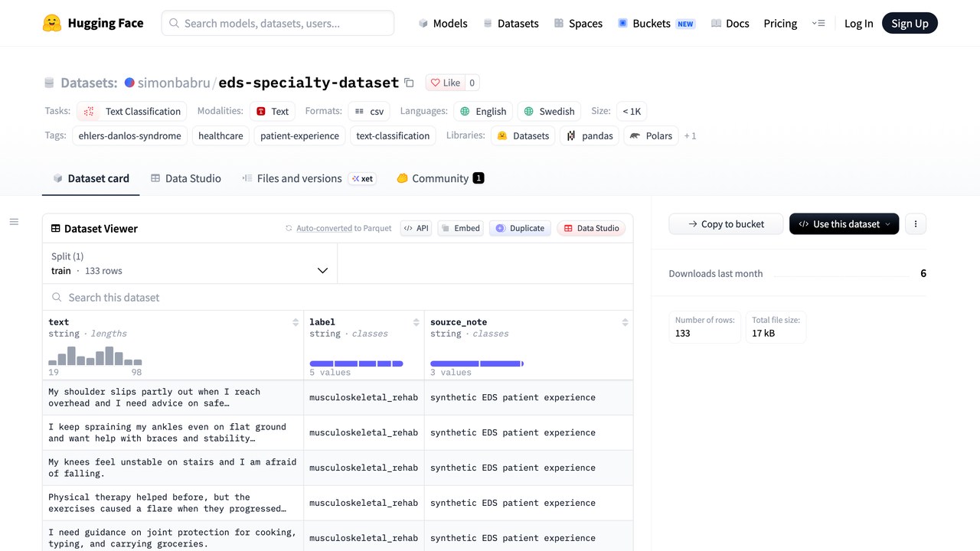Click the text lengths histogram

[x=95, y=356]
